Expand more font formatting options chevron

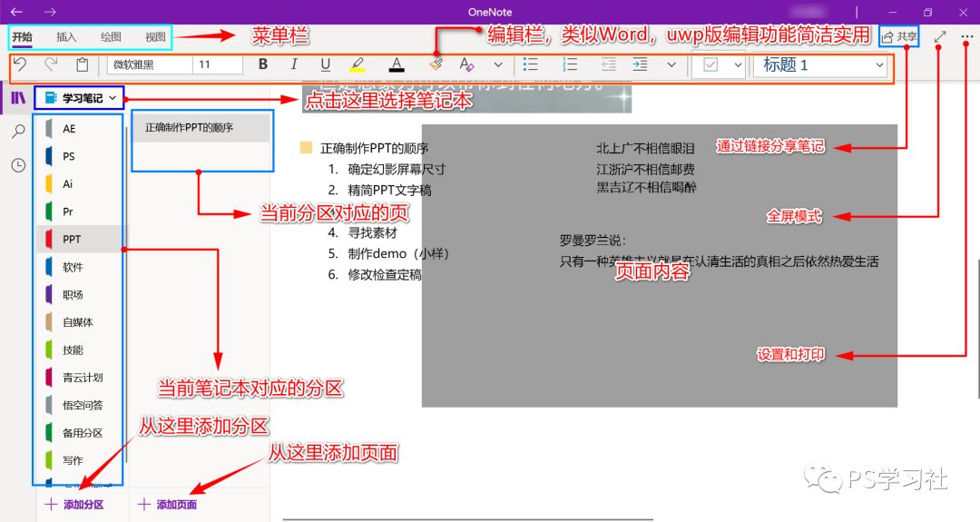coord(498,64)
